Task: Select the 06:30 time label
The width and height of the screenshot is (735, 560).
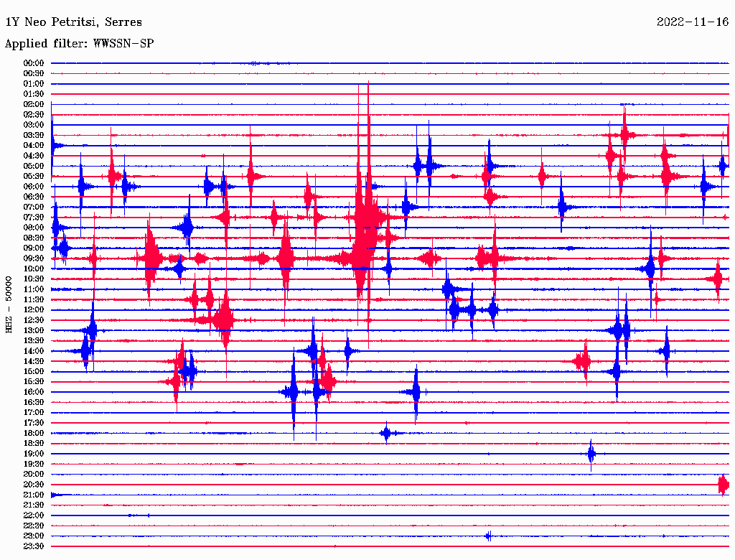Action: [x=33, y=197]
